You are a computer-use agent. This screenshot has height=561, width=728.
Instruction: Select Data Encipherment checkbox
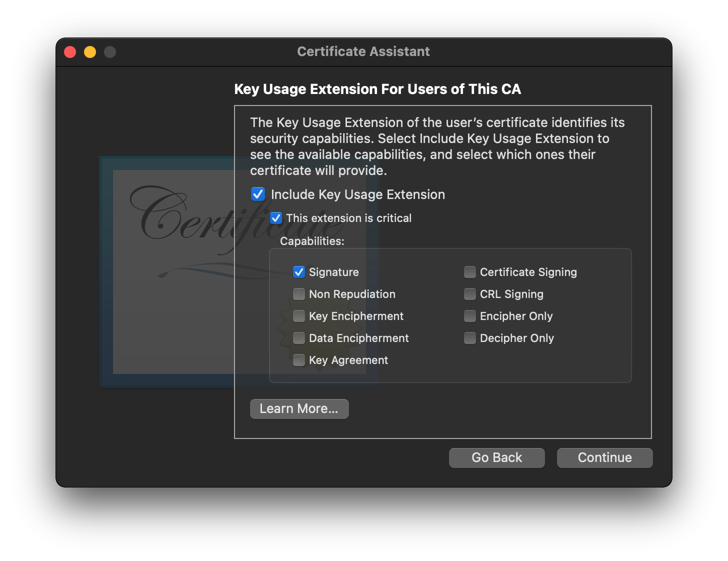point(299,338)
